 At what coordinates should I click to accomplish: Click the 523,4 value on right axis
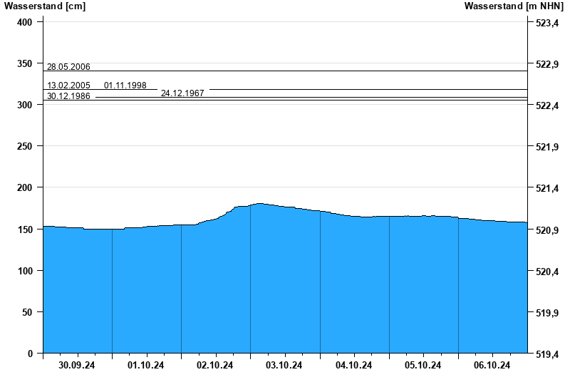click(x=546, y=24)
